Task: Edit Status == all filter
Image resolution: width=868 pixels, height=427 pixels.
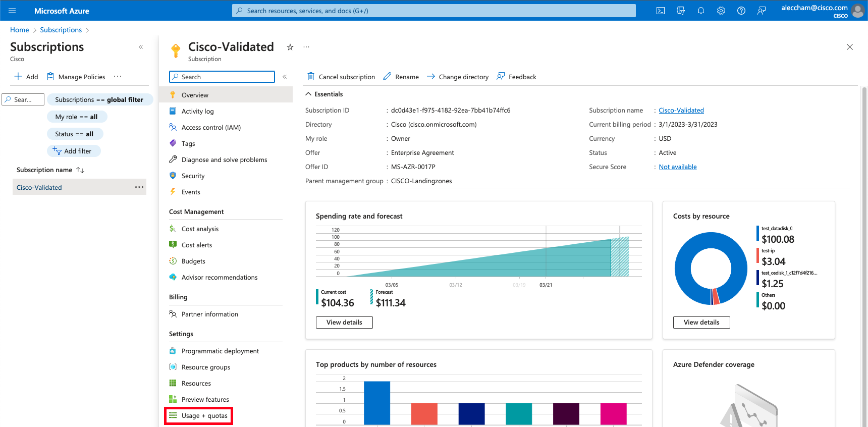Action: point(75,134)
